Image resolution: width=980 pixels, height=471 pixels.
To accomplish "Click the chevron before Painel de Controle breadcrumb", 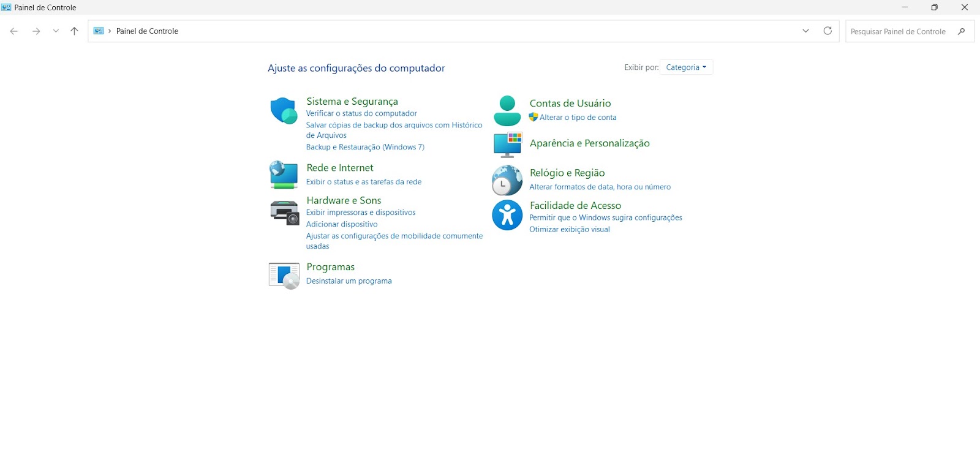I will pyautogui.click(x=110, y=31).
